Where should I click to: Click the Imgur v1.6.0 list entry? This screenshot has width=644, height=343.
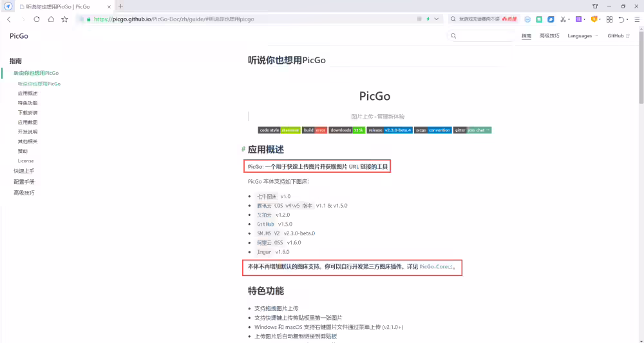coord(273,252)
